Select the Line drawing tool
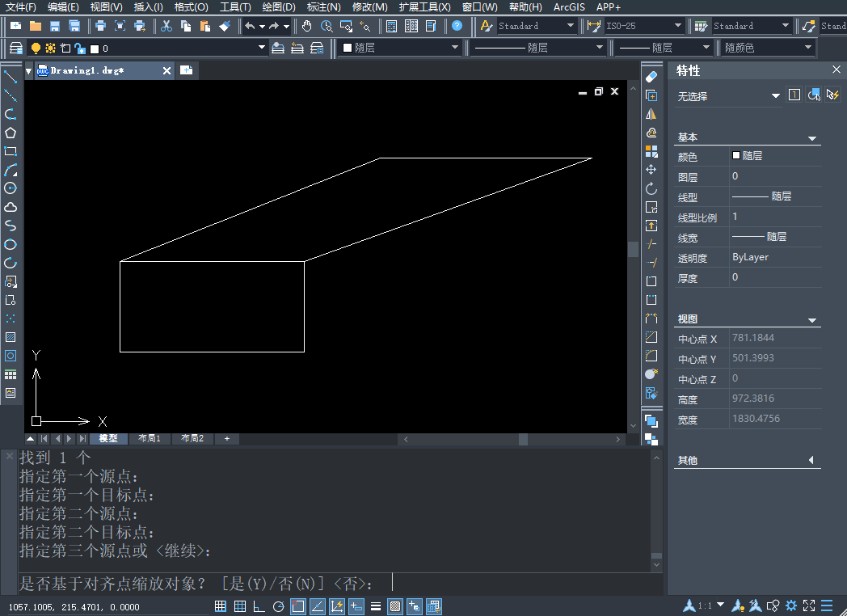 point(11,77)
